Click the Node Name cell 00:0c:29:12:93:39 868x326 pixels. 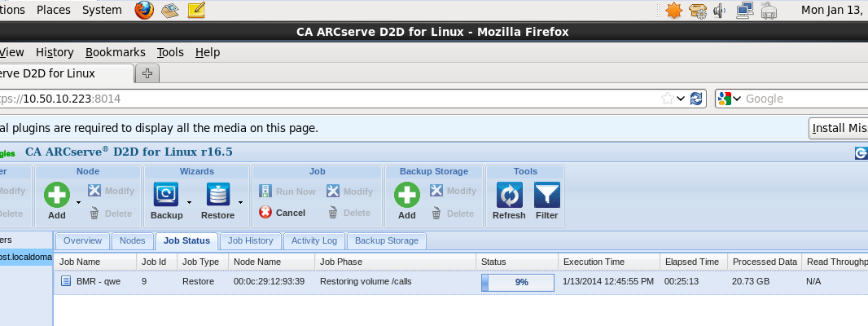click(269, 282)
